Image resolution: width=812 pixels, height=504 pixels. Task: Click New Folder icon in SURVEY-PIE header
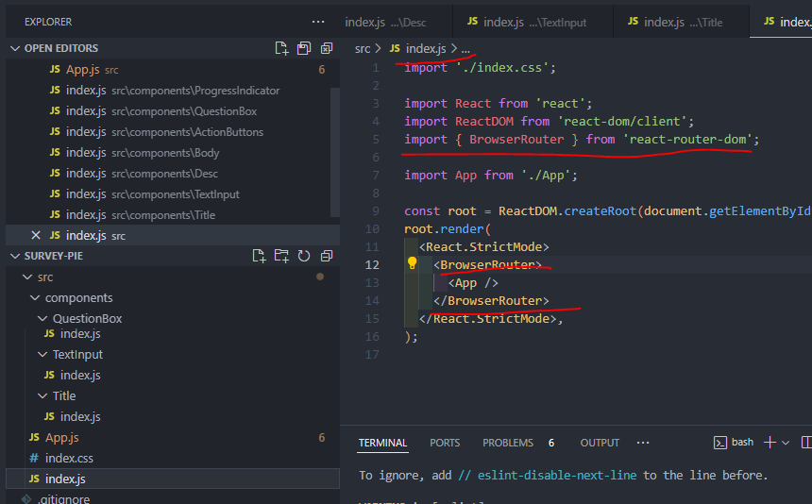click(x=281, y=256)
